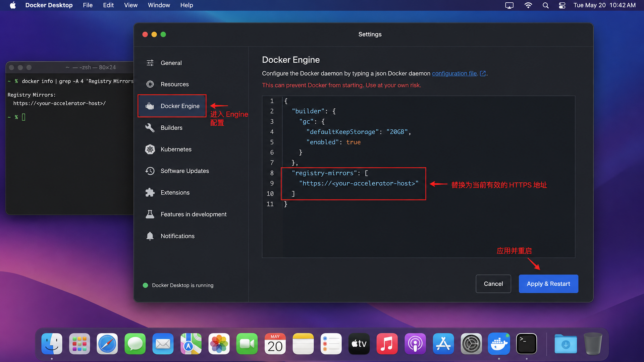This screenshot has height=362, width=644.
Task: Open Spotlight search icon in menu bar
Action: 546,5
